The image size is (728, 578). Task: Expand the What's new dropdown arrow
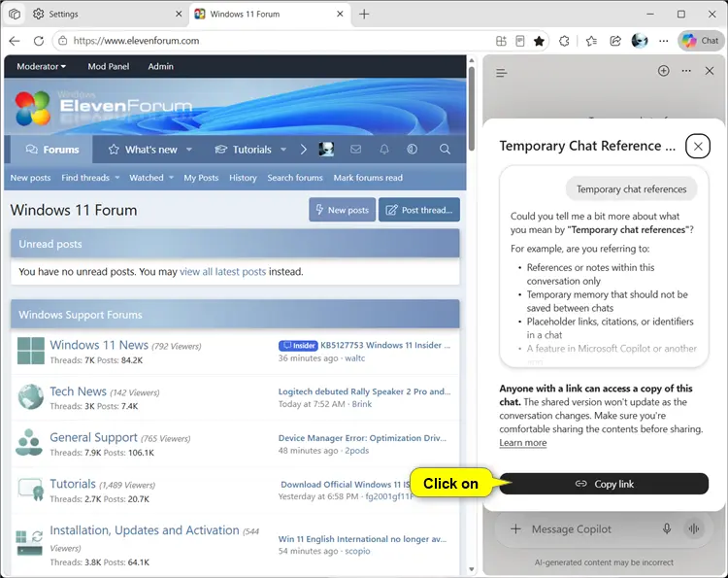189,150
